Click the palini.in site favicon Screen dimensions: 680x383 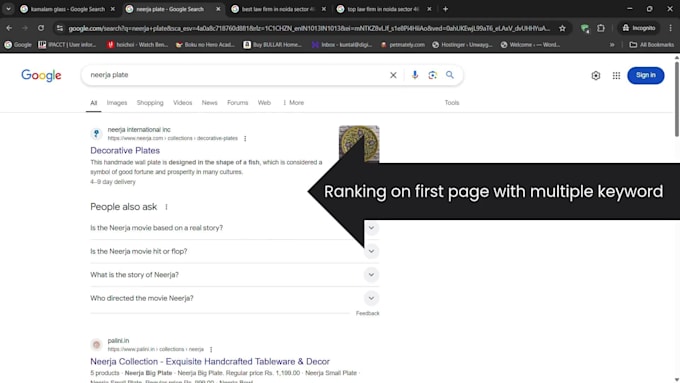[x=96, y=345]
